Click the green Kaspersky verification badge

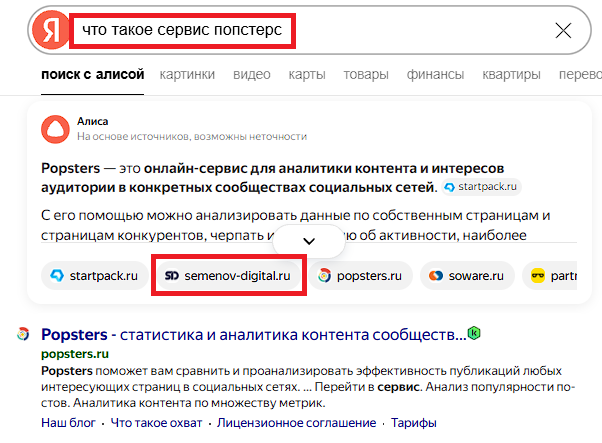point(474,333)
